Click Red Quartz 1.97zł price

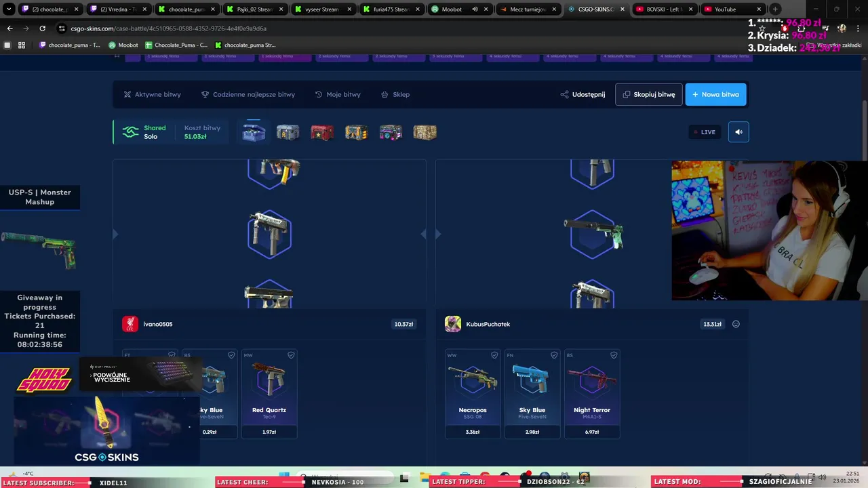coord(269,432)
